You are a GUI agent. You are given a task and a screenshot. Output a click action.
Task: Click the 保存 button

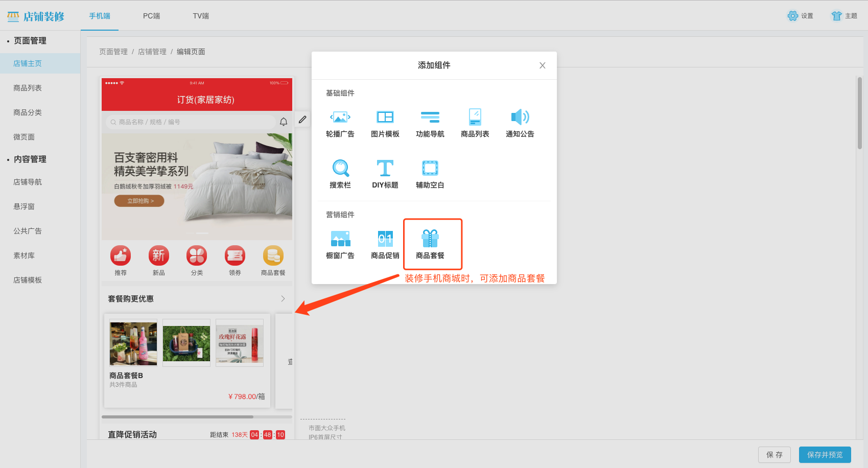coord(774,455)
